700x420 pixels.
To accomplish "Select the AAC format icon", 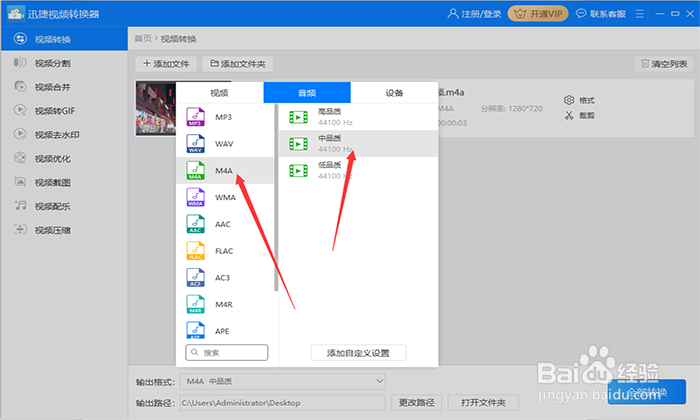I will [x=196, y=224].
